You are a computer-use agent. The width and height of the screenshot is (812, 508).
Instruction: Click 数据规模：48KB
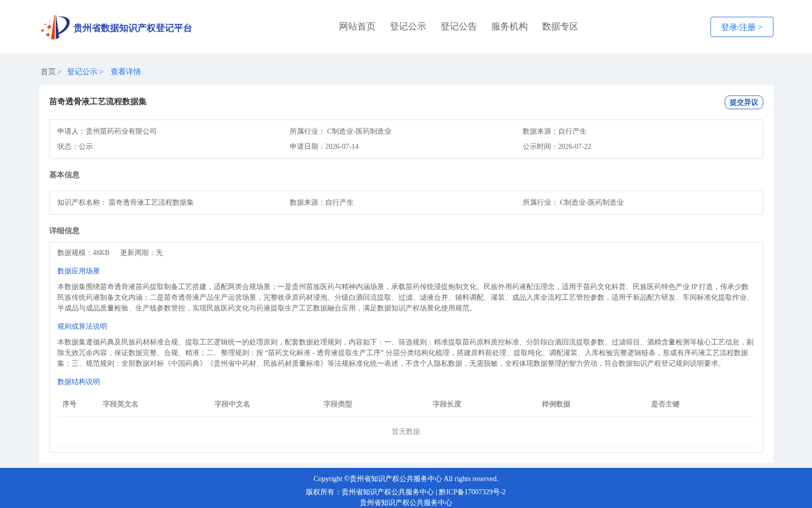83,252
